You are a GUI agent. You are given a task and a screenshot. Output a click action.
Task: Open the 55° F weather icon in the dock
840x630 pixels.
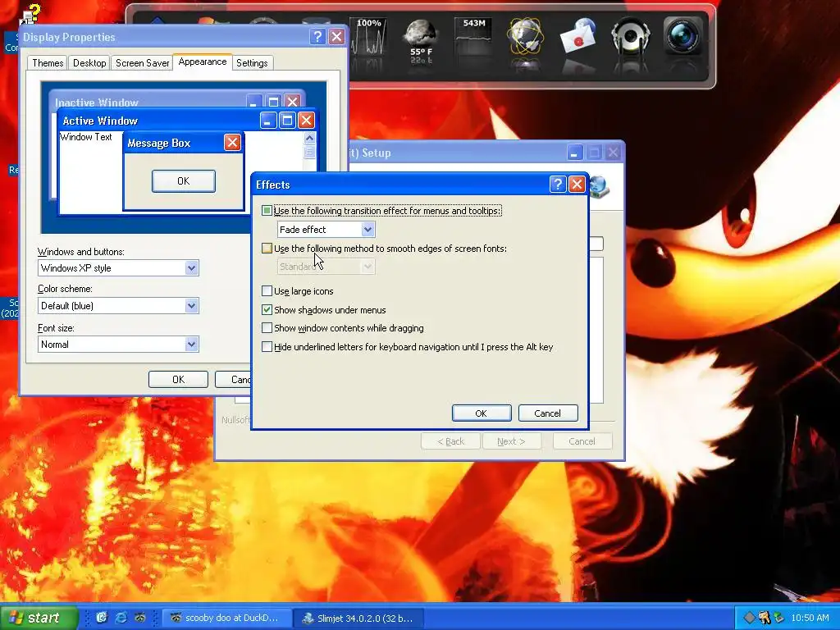pyautogui.click(x=421, y=41)
